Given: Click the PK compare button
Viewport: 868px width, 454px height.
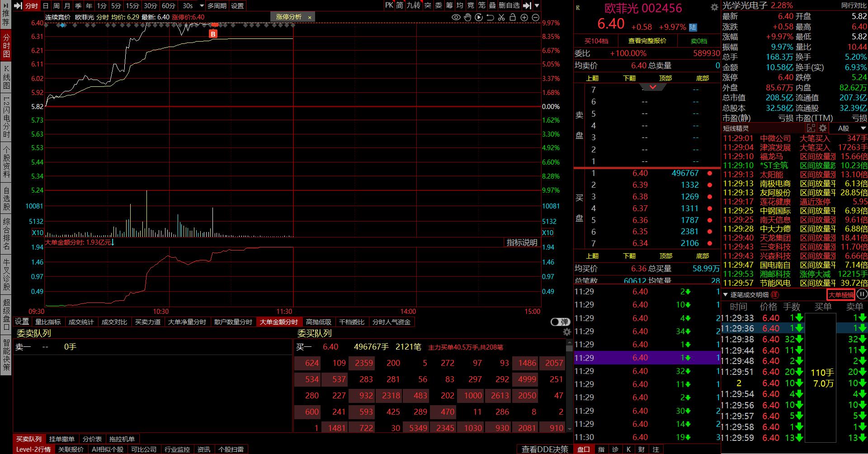Looking at the screenshot, I should [x=389, y=5].
